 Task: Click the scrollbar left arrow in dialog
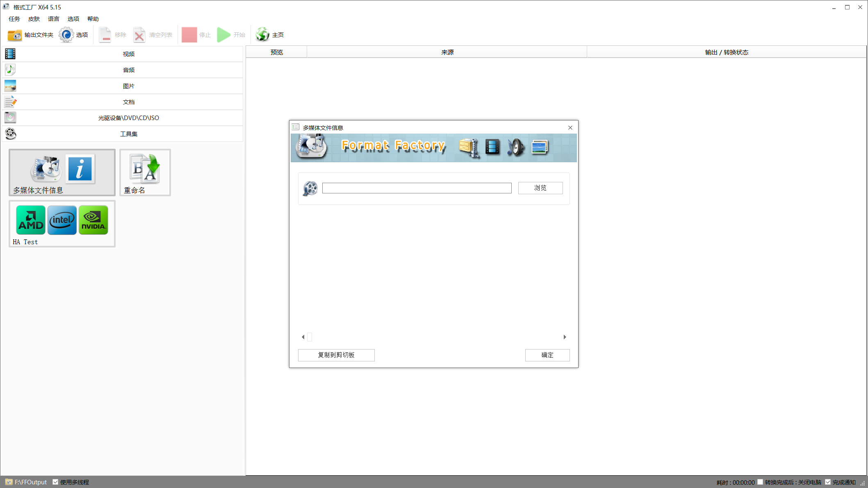coord(303,337)
